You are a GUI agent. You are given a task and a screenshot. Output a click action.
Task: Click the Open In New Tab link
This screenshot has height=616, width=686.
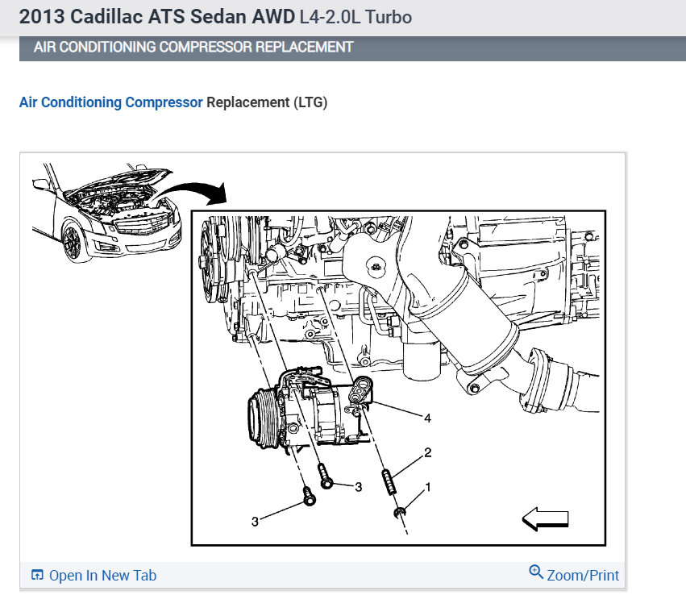pos(102,576)
